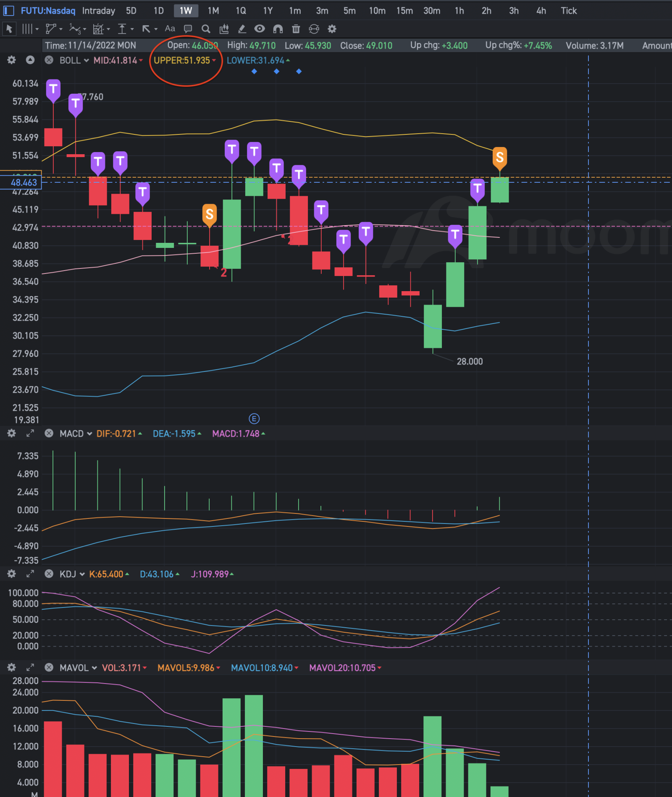Select the Aa text tool
Screen dimensions: 672x797
(x=170, y=29)
